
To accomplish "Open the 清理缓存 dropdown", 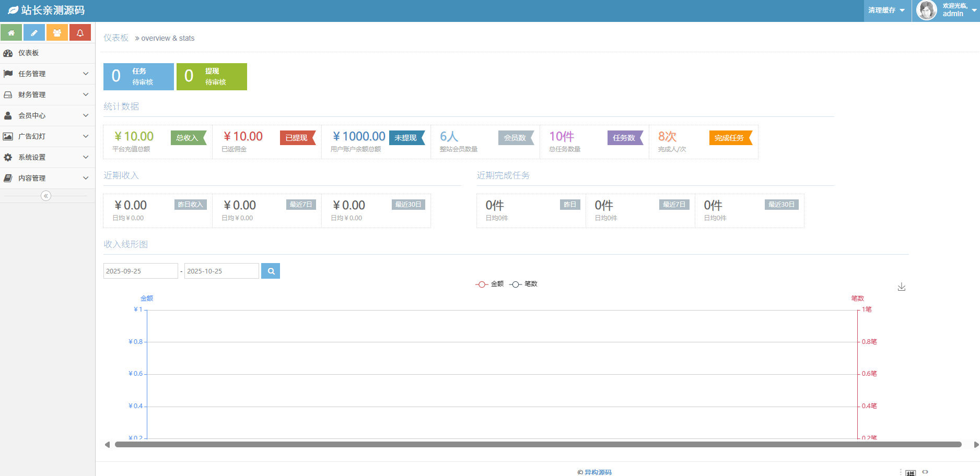I will click(x=886, y=10).
